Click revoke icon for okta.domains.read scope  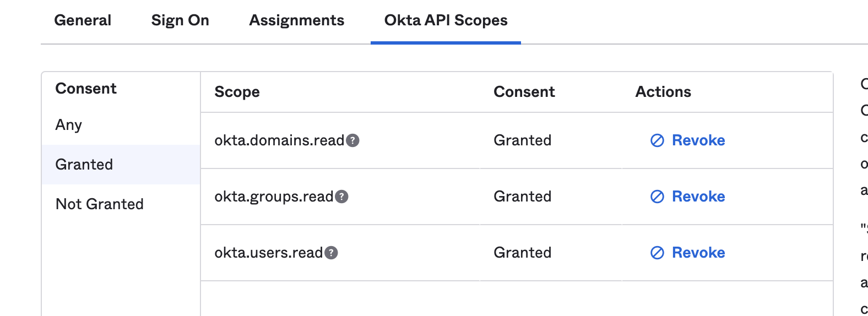[x=657, y=140]
